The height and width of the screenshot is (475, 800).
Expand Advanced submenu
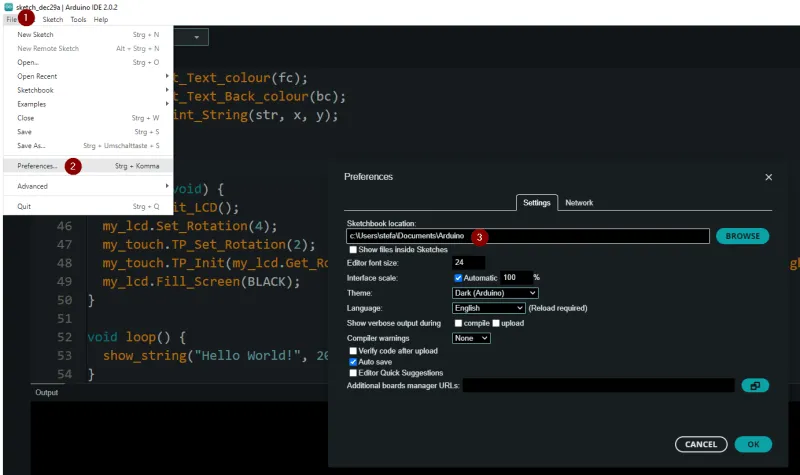pyautogui.click(x=88, y=186)
